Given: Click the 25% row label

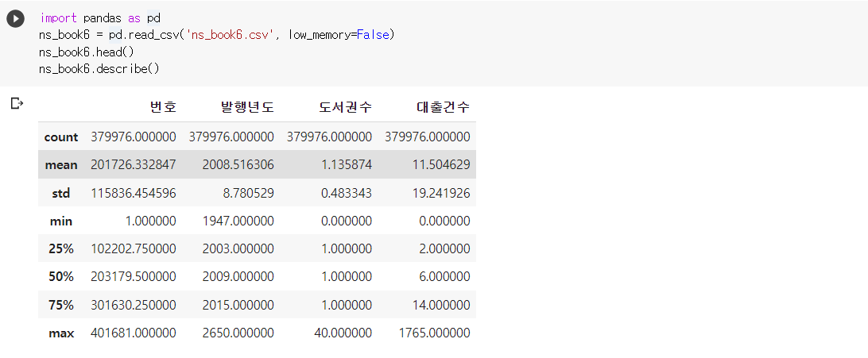Looking at the screenshot, I should point(61,248).
